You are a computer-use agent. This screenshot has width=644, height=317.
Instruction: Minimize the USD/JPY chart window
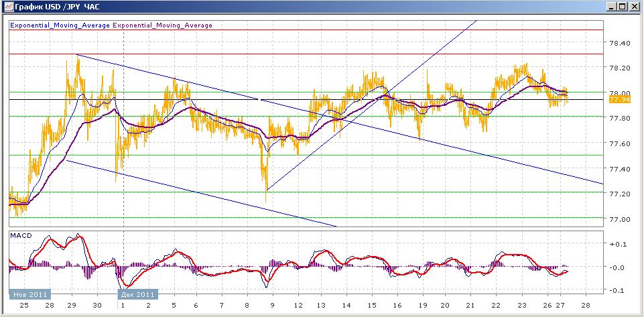(612, 7)
